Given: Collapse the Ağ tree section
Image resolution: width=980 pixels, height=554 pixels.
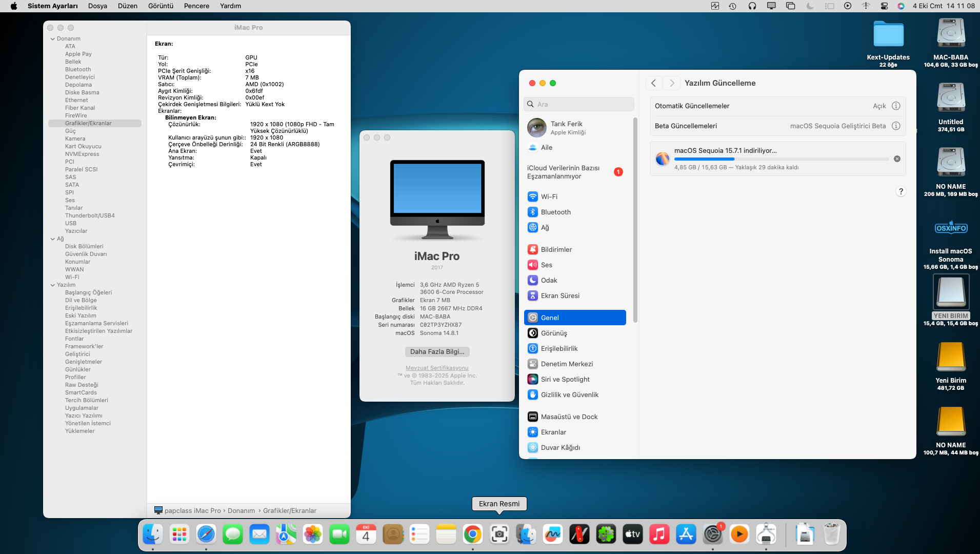Looking at the screenshot, I should 53,239.
